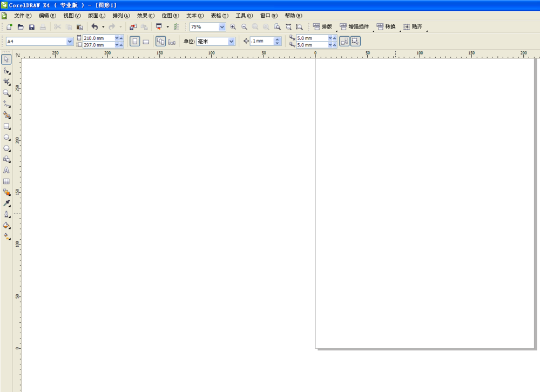Select the Table tool
Image resolution: width=540 pixels, height=392 pixels.
(6, 181)
